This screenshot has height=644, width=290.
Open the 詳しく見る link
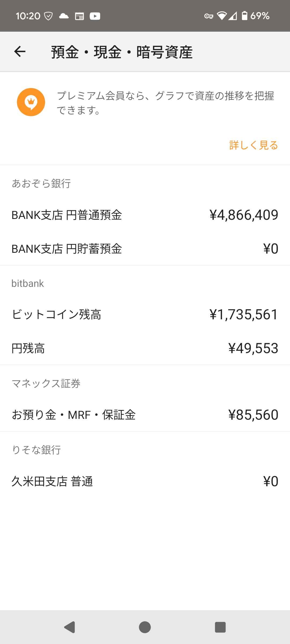pos(253,145)
